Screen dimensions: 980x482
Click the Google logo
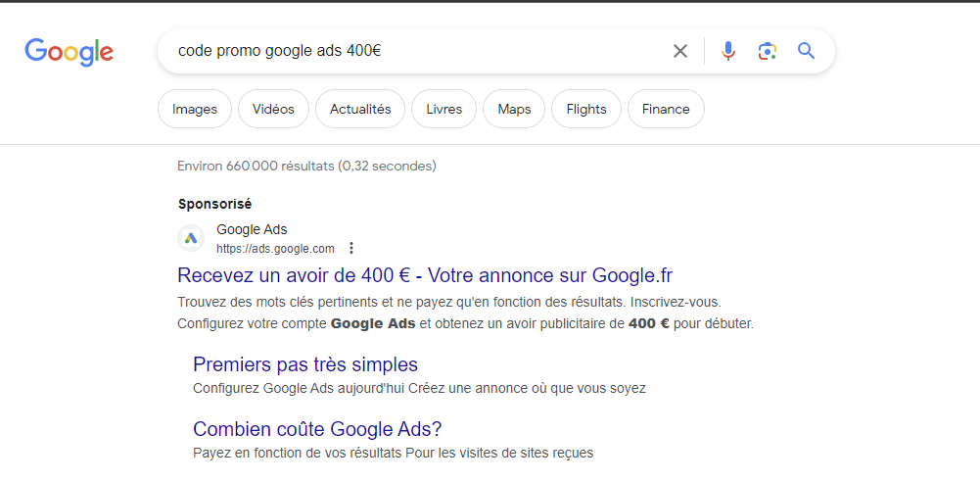tap(69, 52)
